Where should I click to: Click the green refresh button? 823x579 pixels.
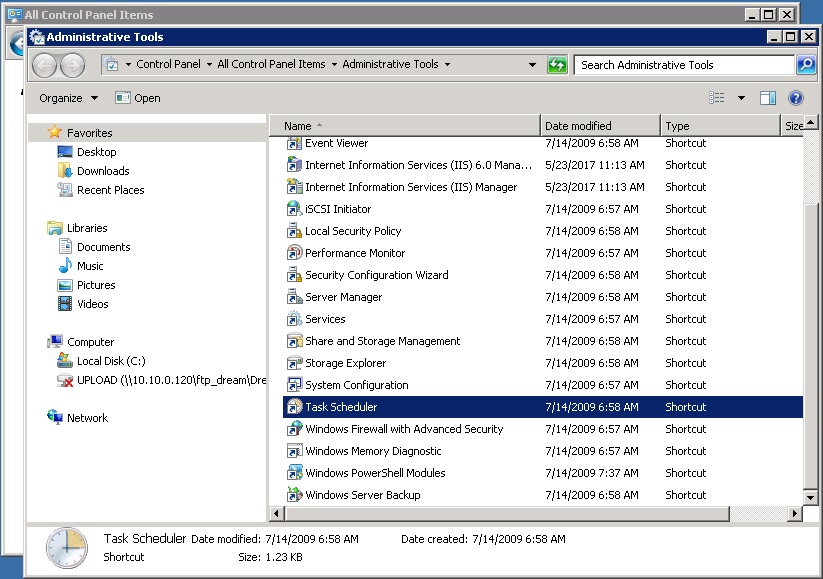click(x=557, y=65)
